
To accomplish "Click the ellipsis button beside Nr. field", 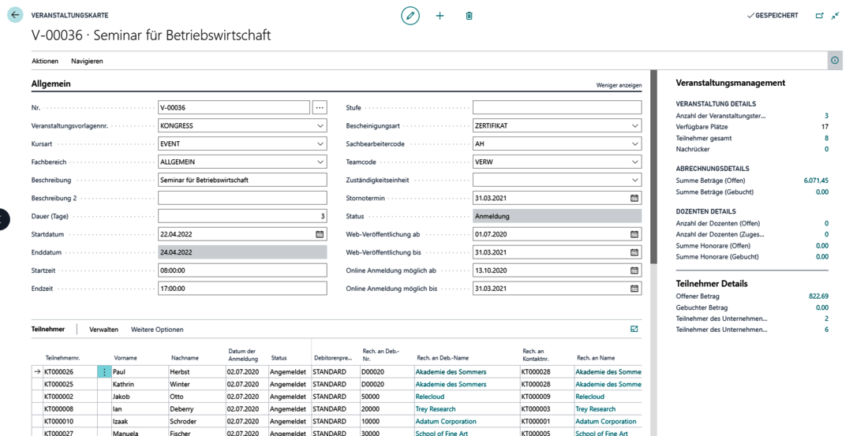I will 320,108.
